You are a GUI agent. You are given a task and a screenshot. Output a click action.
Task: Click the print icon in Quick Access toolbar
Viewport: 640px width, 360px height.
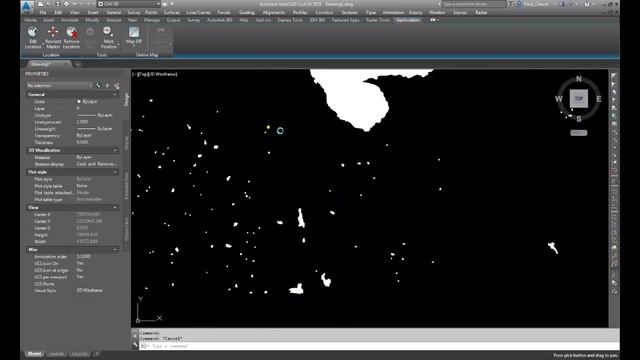(67, 4)
